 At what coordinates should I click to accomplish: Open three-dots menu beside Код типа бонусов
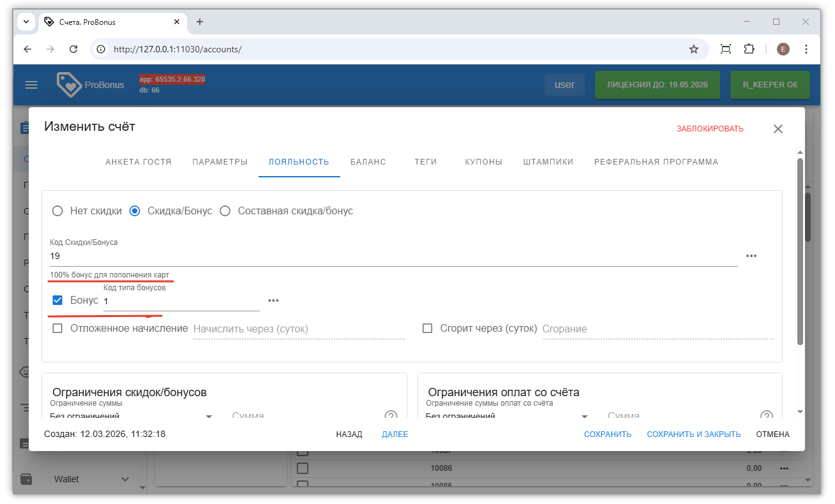pos(273,300)
